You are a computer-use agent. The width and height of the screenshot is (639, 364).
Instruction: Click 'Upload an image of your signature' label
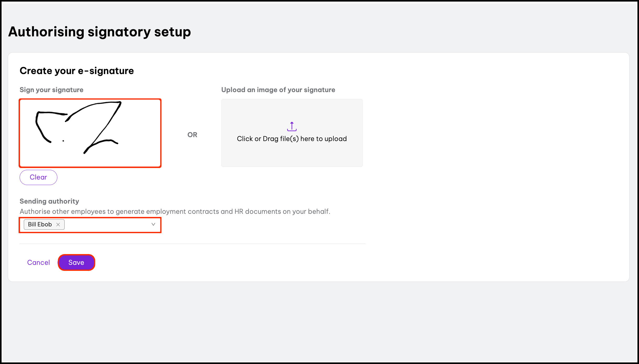278,90
